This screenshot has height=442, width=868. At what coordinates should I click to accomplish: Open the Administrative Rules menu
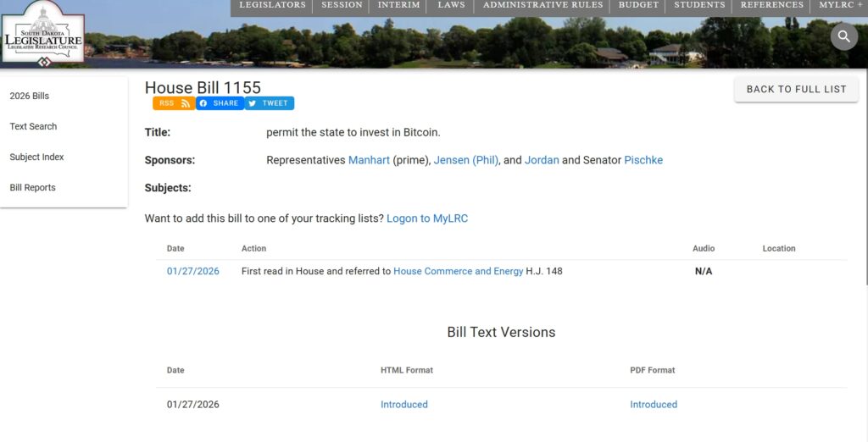pos(542,6)
